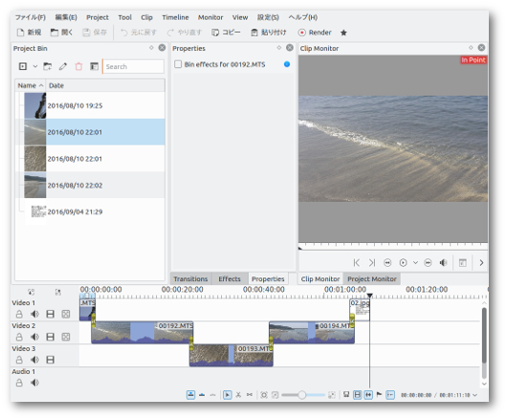Adjust the timeline zoom slider handle
This screenshot has height=420, width=507.
click(x=301, y=395)
